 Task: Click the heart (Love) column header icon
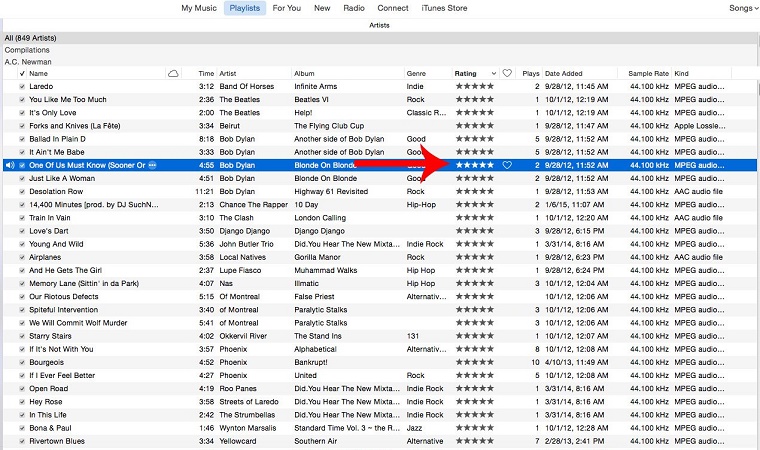pyautogui.click(x=507, y=73)
